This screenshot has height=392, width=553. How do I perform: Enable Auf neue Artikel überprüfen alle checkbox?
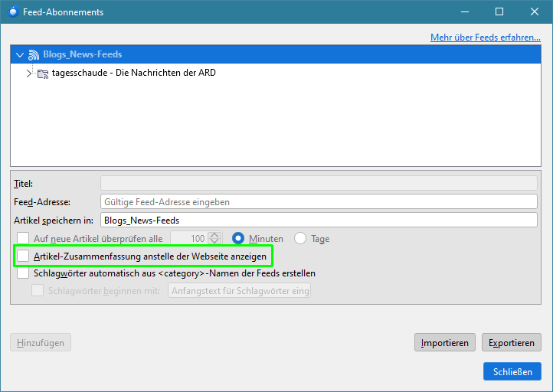23,238
